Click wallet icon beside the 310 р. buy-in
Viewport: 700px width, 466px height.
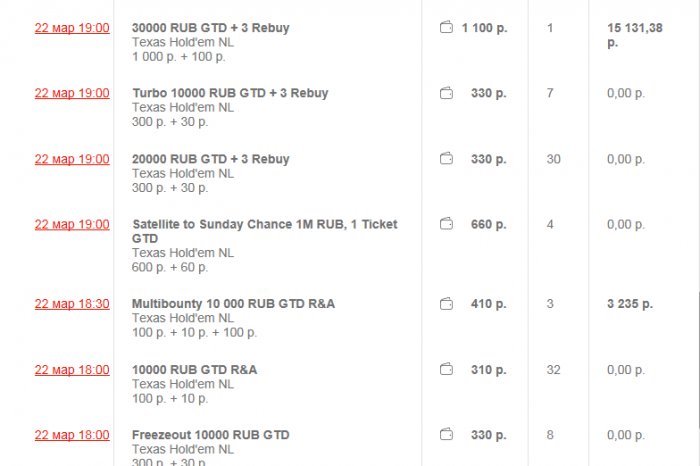[447, 370]
